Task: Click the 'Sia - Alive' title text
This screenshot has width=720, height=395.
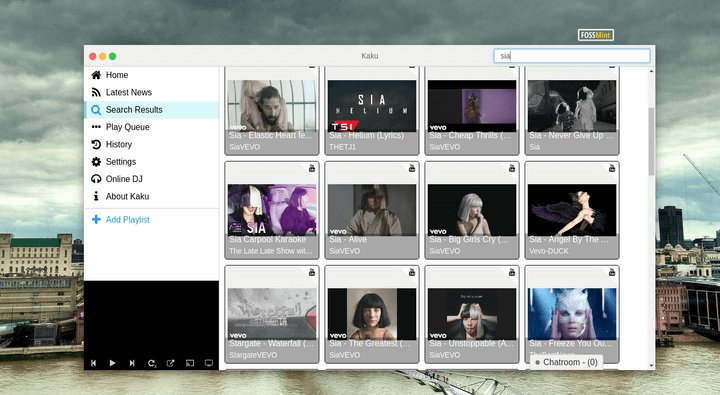Action: click(x=348, y=239)
